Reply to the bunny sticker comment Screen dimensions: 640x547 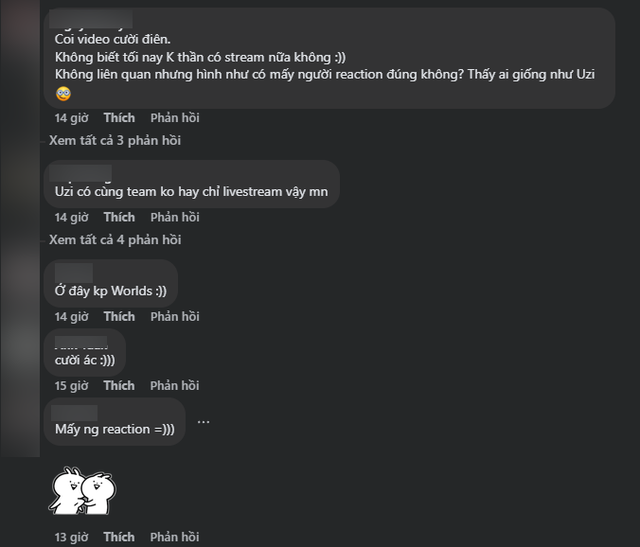coord(175,537)
